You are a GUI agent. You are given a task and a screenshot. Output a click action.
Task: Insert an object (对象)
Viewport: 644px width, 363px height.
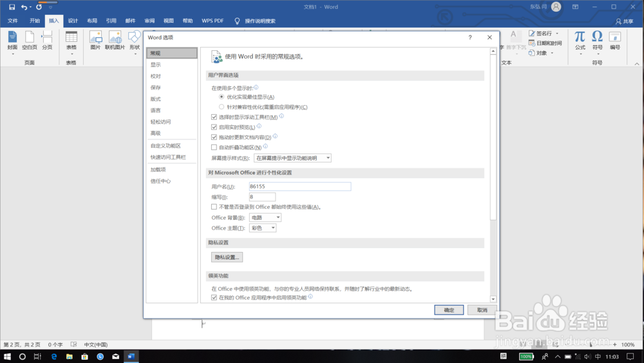538,53
